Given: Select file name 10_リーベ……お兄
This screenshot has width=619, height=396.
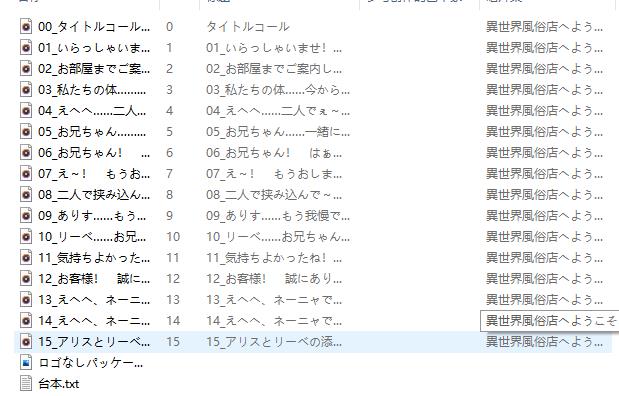Looking at the screenshot, I should pos(92,236).
